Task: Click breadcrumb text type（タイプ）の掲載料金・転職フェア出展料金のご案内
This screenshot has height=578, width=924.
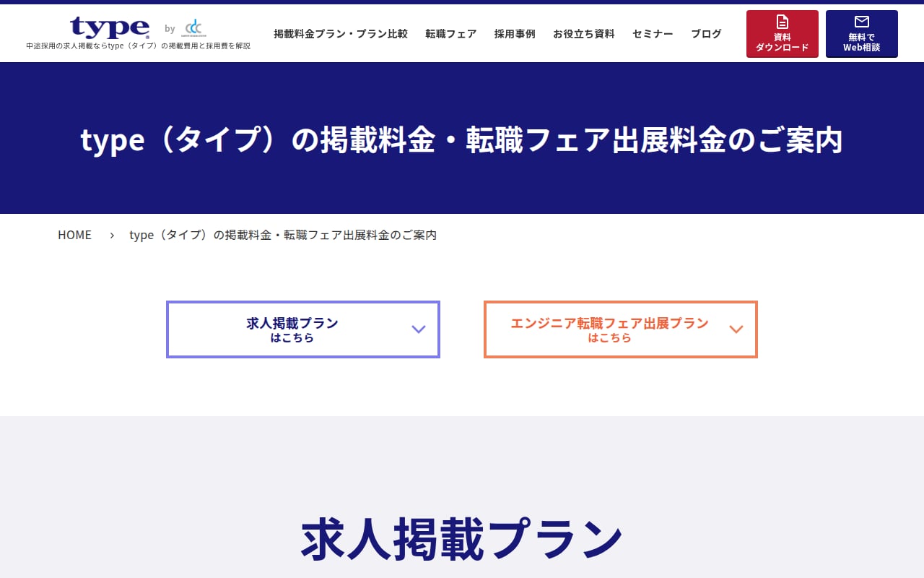Action: [283, 235]
